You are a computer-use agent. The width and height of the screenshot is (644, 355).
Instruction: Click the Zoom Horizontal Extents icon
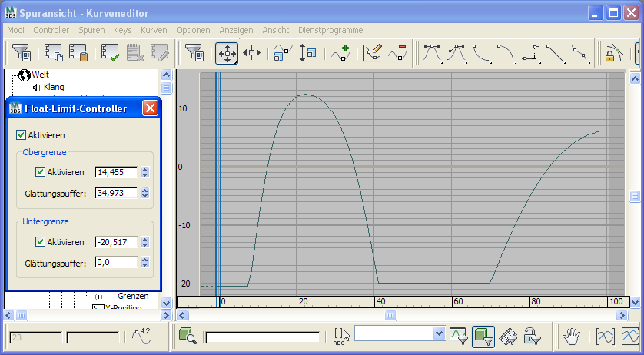tap(606, 337)
